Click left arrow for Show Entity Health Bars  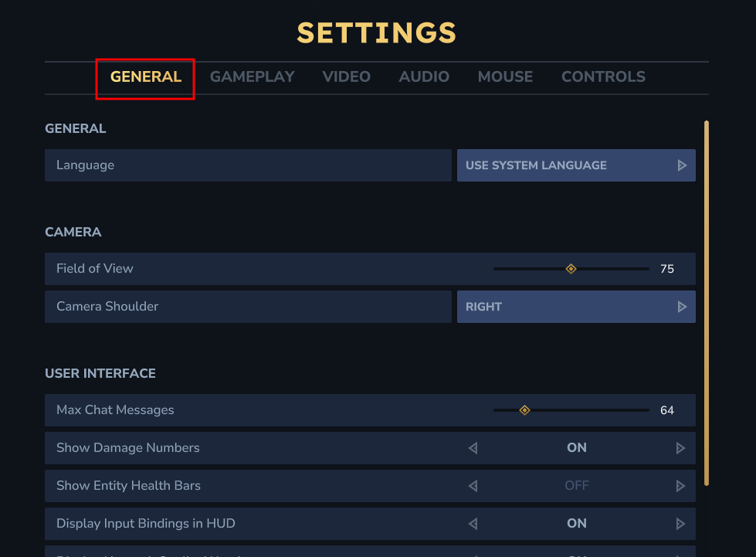[473, 486]
